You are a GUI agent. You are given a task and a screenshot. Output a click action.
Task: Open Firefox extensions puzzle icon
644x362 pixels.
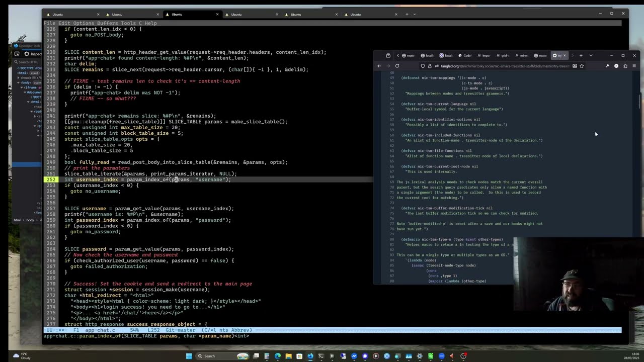pyautogui.click(x=625, y=66)
